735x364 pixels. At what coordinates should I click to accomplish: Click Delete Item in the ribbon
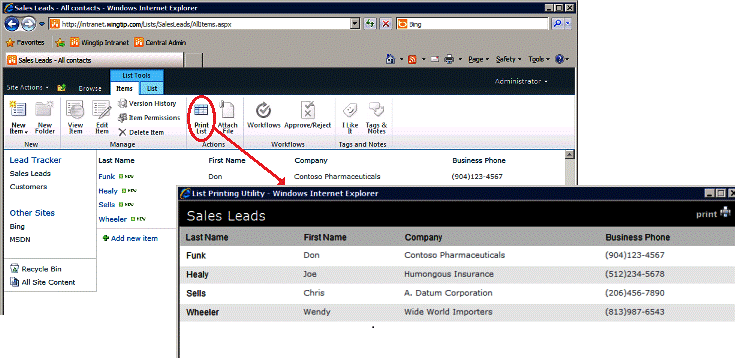(141, 133)
